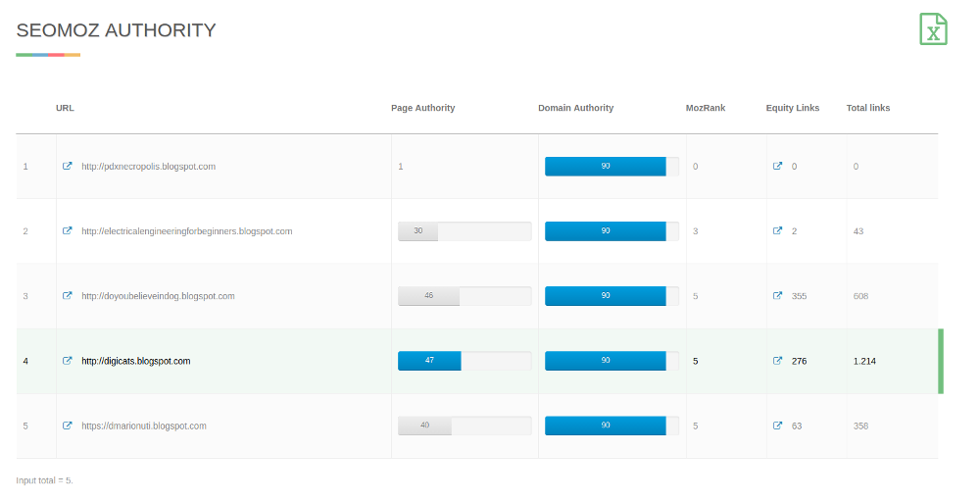Click Page Authority bar showing 40

465,426
